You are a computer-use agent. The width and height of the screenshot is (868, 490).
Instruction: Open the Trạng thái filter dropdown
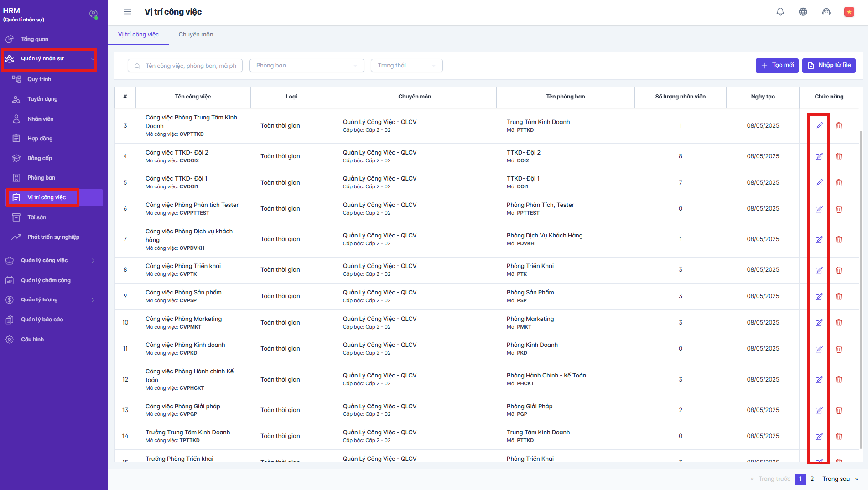click(406, 66)
